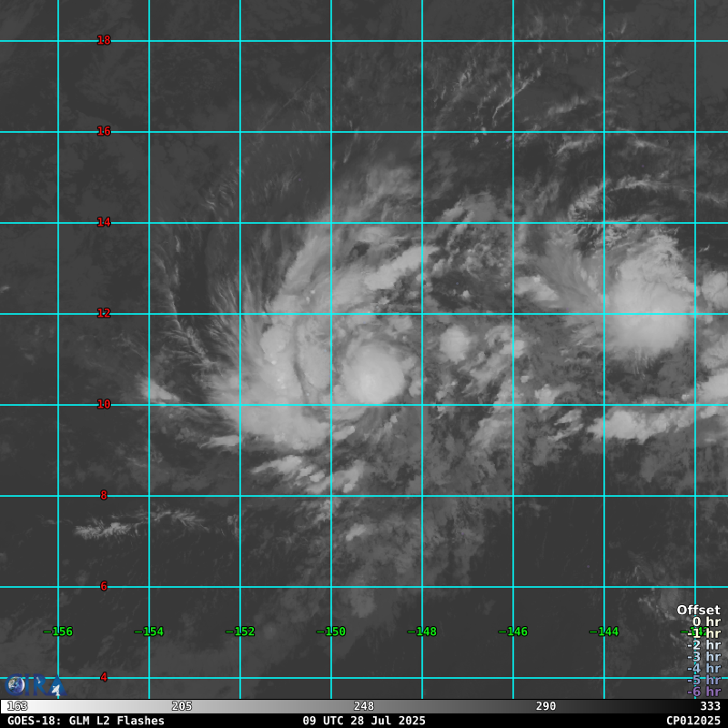Image resolution: width=728 pixels, height=728 pixels.
Task: Click the -144 longitude label
Action: [604, 632]
